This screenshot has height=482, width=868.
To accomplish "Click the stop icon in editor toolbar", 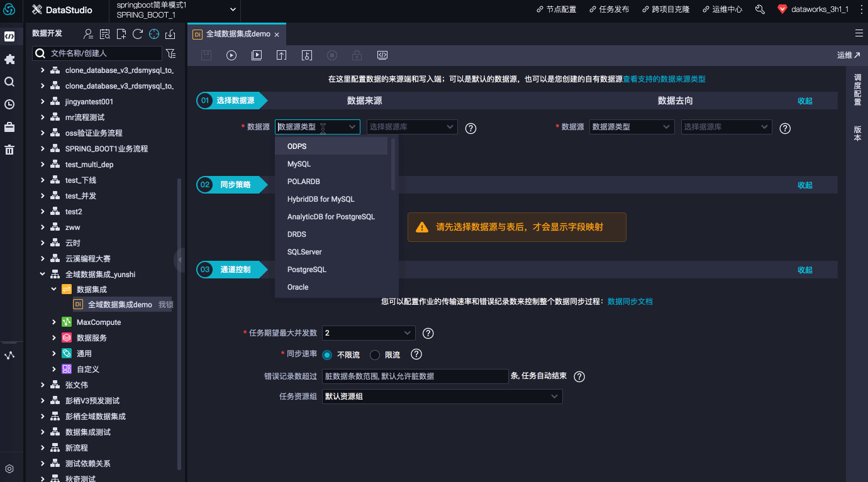I will pos(332,55).
